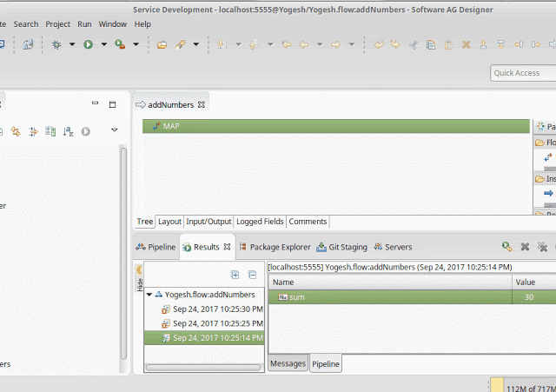
Task: Open External tools dropdown arrow
Action: point(136,44)
